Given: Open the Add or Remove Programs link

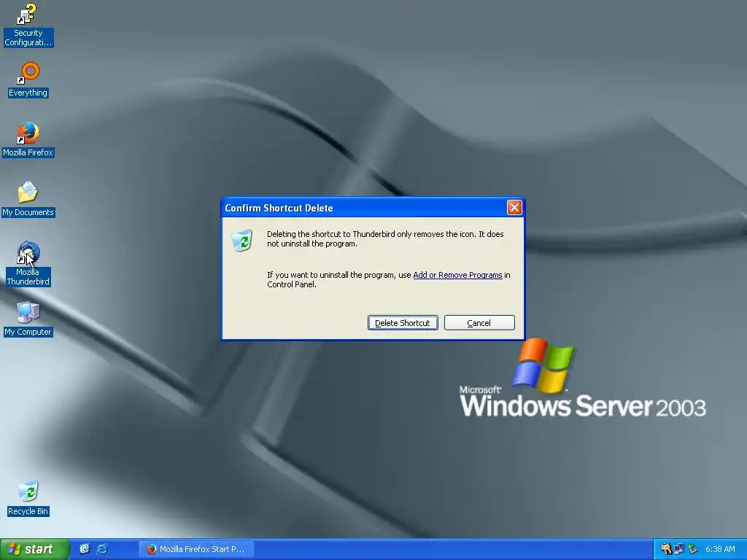Looking at the screenshot, I should point(457,275).
